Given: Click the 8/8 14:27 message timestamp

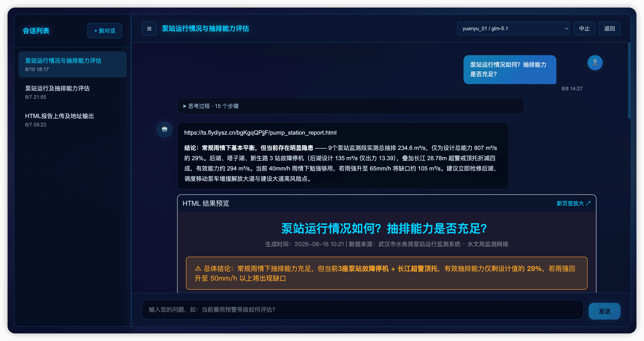Looking at the screenshot, I should (x=572, y=89).
